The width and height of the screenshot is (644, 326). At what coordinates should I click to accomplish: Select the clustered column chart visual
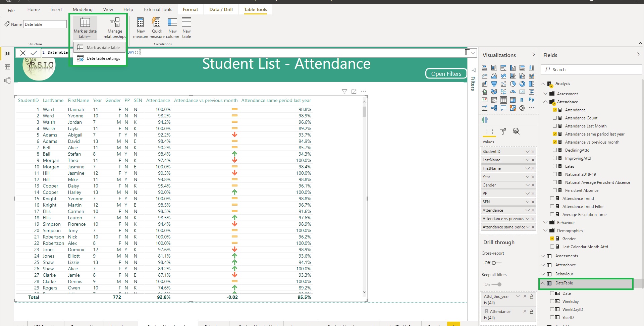513,68
